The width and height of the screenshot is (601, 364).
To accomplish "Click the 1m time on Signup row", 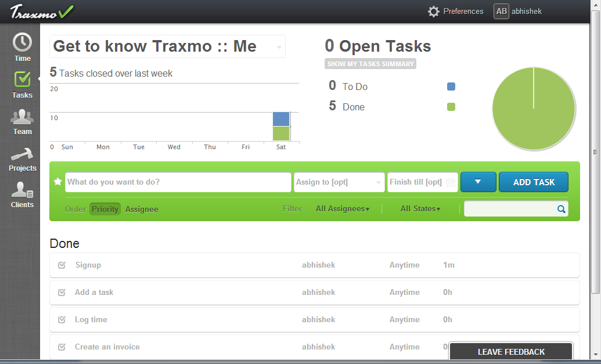I will [x=449, y=265].
